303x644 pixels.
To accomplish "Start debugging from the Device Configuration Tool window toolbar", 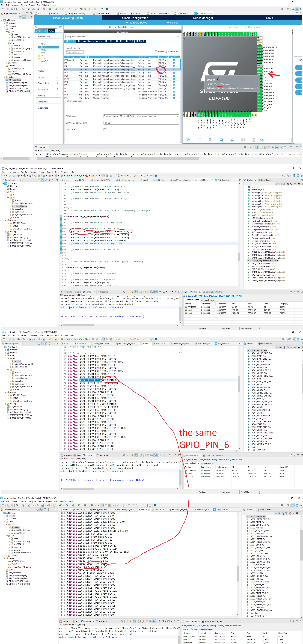I will coord(44,9).
